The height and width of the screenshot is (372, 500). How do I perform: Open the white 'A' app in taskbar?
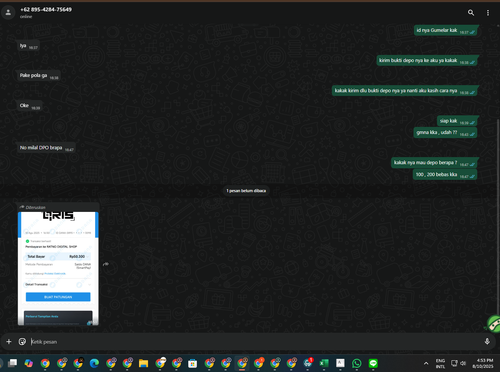340,363
